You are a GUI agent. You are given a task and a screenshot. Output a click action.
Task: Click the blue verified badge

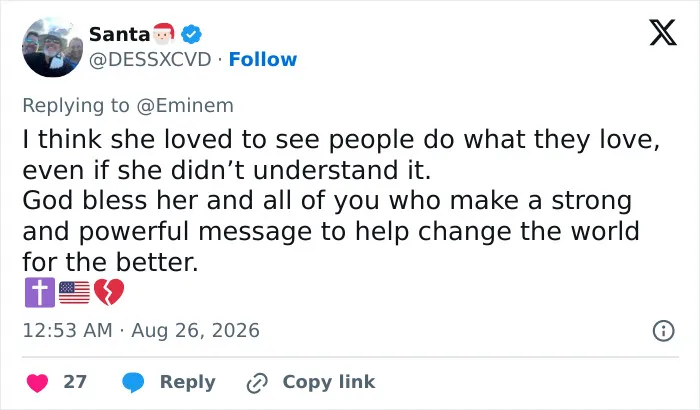[x=191, y=34]
